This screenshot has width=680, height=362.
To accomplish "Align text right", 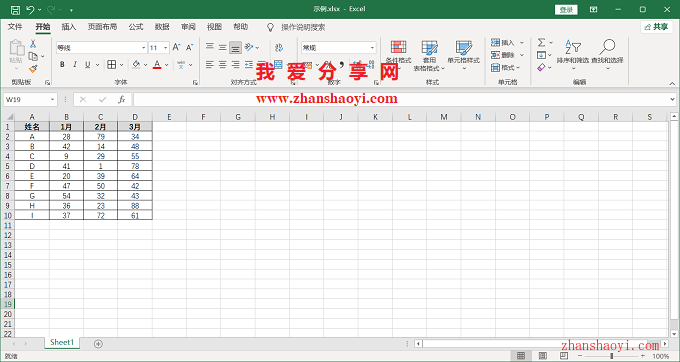I will point(235,65).
